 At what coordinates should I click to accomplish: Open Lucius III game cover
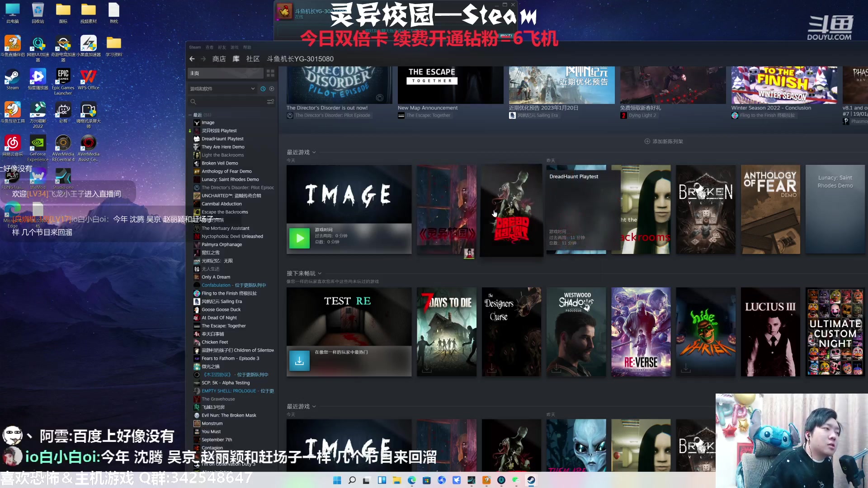coord(770,332)
